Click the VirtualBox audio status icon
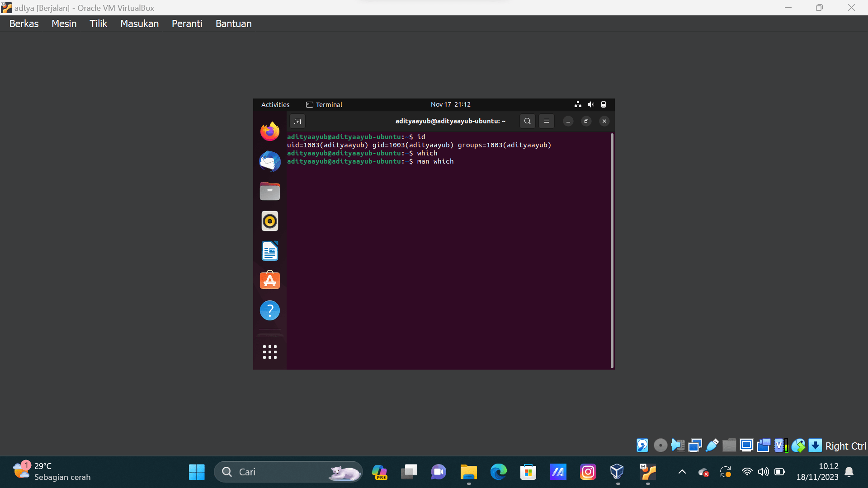This screenshot has height=488, width=868. point(678,446)
